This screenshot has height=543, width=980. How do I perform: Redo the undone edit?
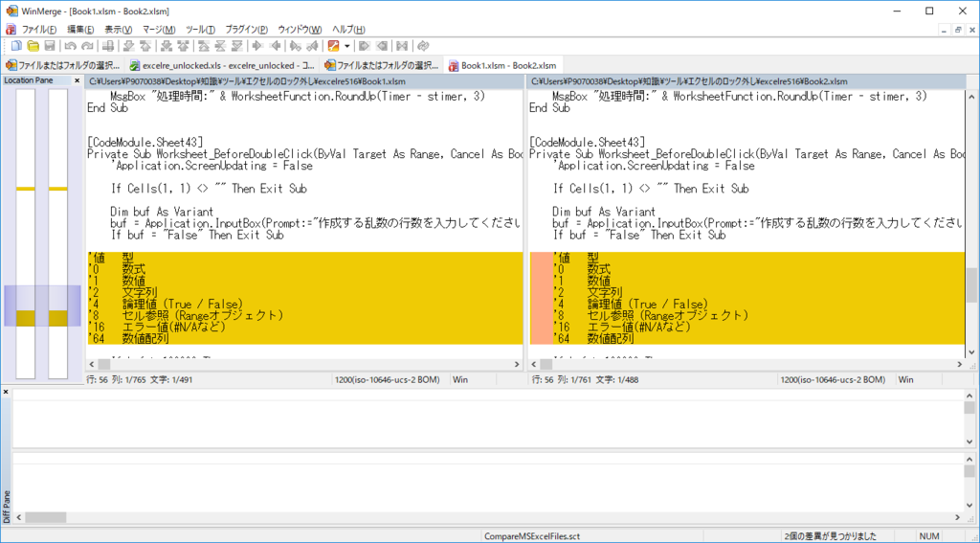87,46
